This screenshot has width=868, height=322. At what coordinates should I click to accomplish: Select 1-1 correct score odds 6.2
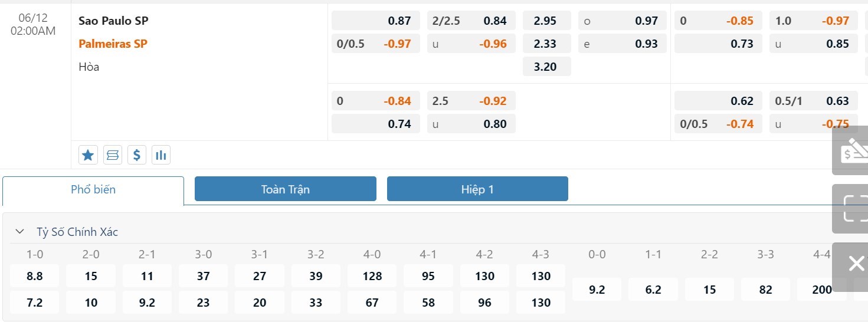pyautogui.click(x=653, y=290)
